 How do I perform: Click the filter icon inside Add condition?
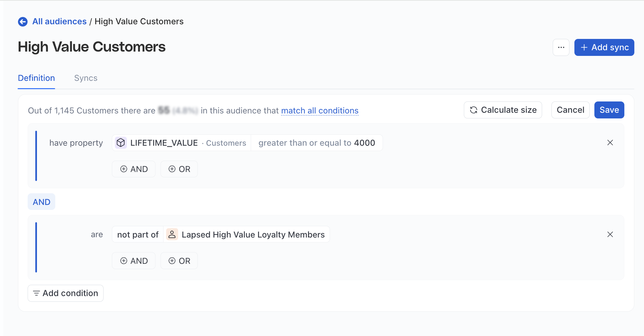(37, 293)
